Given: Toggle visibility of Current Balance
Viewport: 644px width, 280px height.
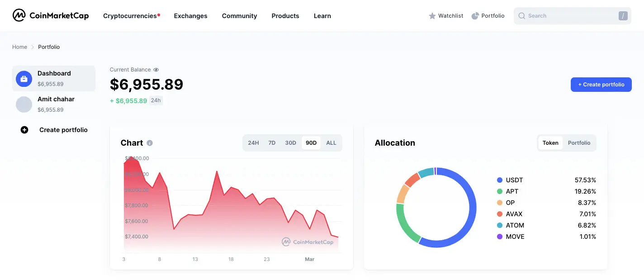Looking at the screenshot, I should 156,70.
